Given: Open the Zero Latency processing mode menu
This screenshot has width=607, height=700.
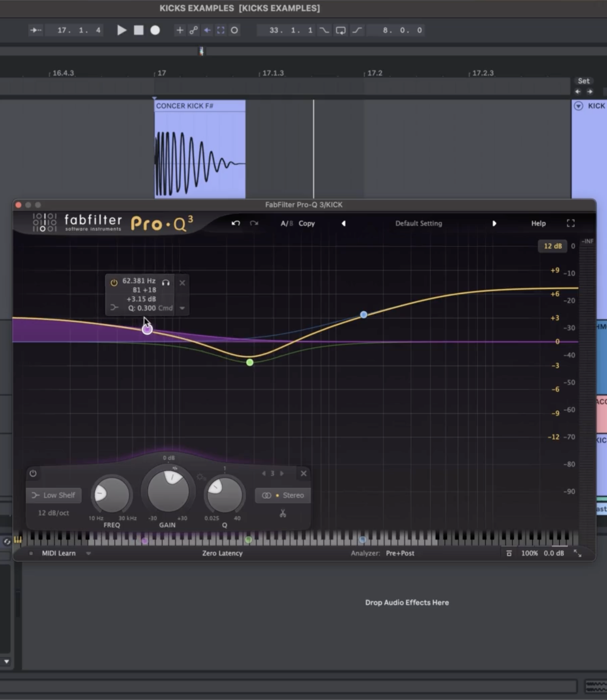Looking at the screenshot, I should point(222,553).
